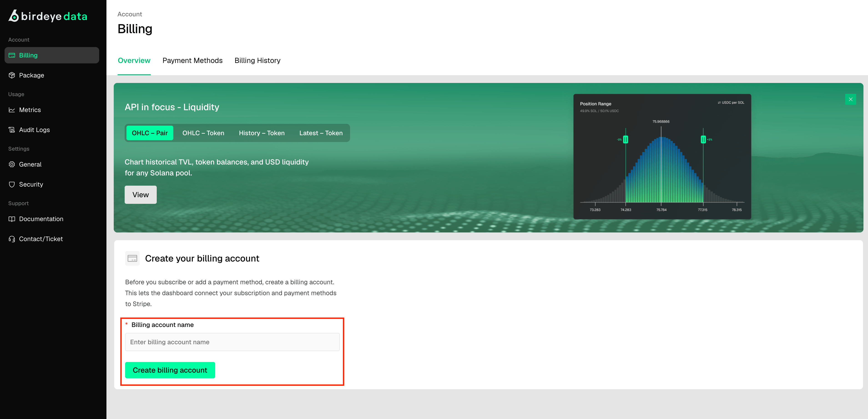Screen dimensions: 868x419
Task: Click the Package box icon
Action: click(12, 75)
